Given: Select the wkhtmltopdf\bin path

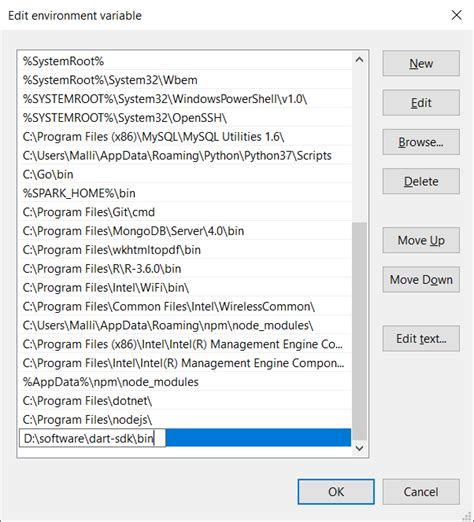Looking at the screenshot, I should (185, 250).
